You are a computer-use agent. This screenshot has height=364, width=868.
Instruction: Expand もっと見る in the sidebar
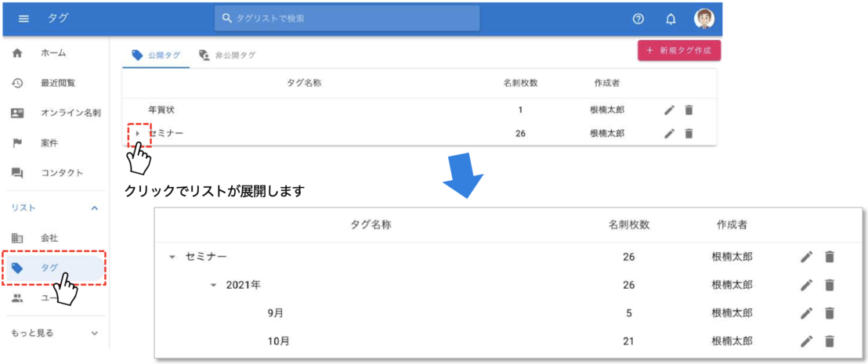(54, 333)
